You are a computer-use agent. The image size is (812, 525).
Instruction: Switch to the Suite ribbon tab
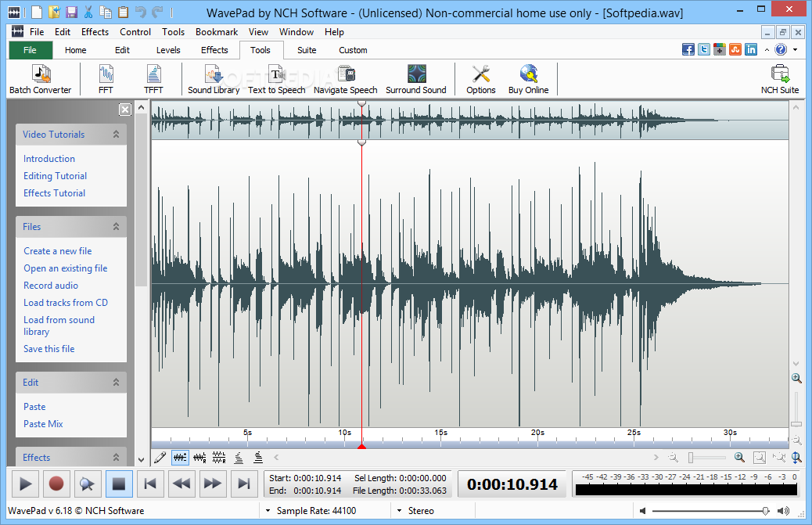coord(307,50)
